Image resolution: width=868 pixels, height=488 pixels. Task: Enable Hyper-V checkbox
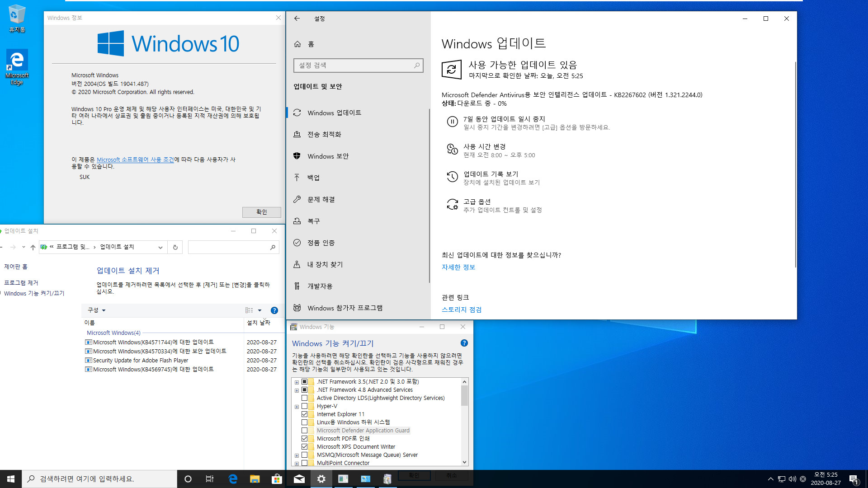(x=304, y=406)
